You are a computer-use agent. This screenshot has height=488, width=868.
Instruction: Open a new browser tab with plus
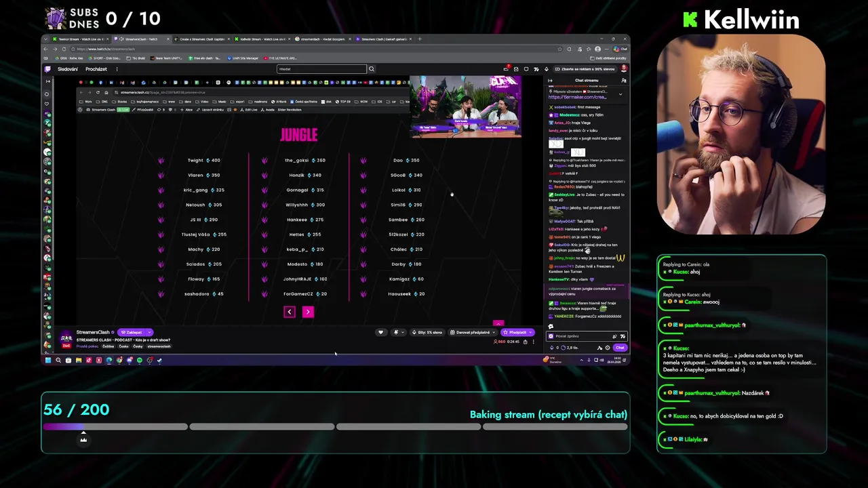[420, 39]
